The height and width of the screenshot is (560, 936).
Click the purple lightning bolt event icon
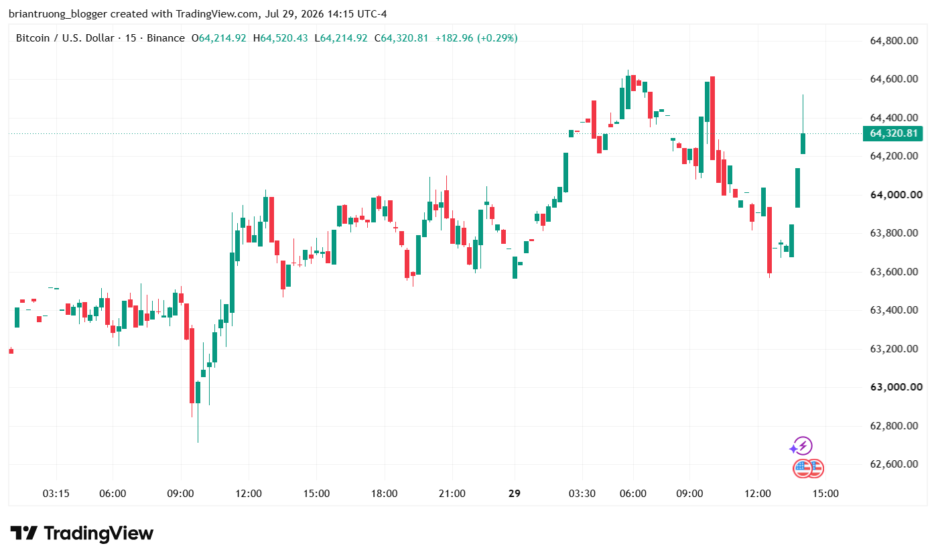[803, 446]
